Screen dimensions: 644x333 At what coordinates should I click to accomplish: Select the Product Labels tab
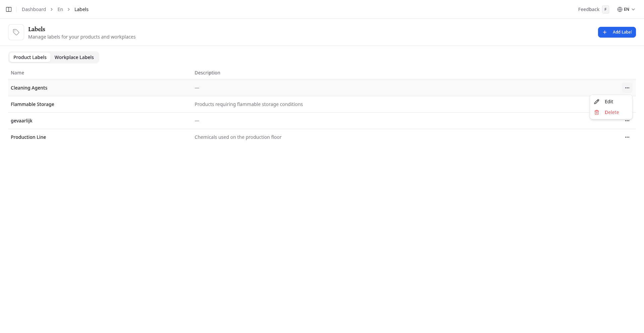coord(30,57)
